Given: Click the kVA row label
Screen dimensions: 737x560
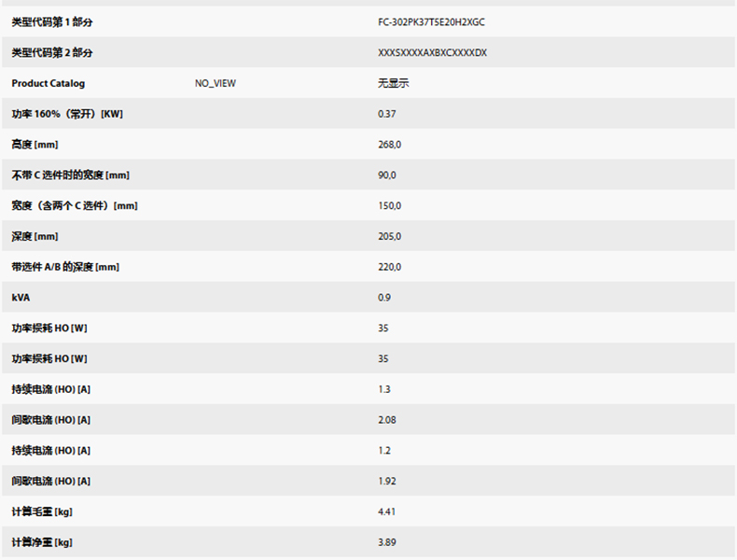Looking at the screenshot, I should point(21,298).
